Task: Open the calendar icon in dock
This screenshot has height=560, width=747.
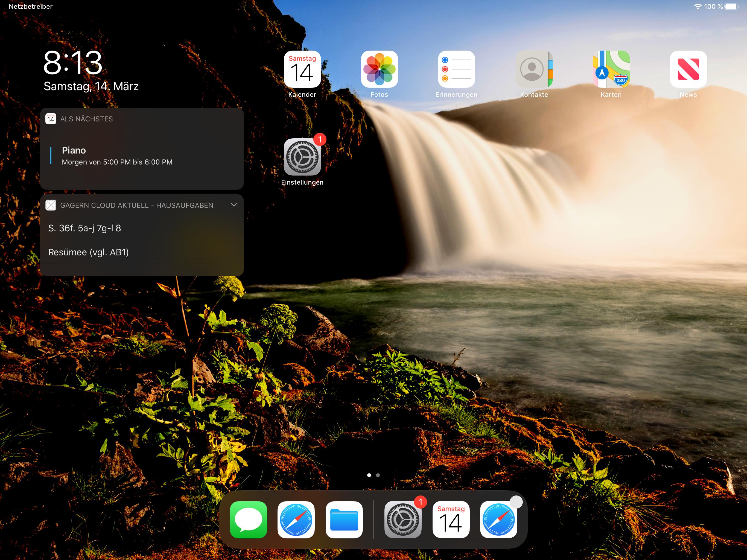Action: 451,520
